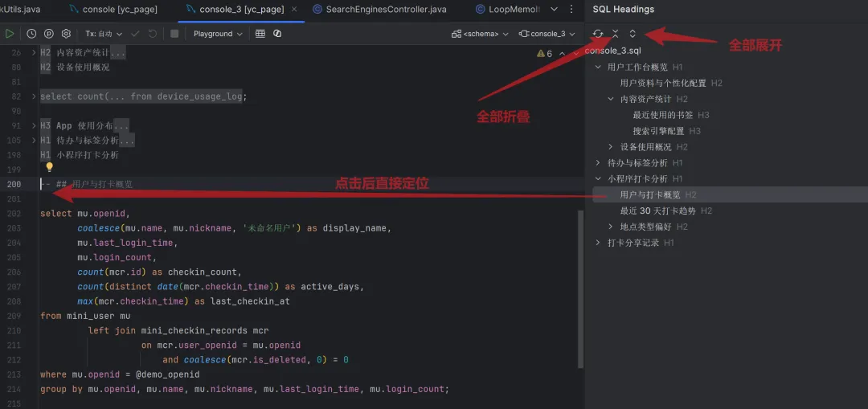Image resolution: width=868 pixels, height=409 pixels.
Task: Select 用户与打卡概览 H2 heading
Action: (x=650, y=194)
